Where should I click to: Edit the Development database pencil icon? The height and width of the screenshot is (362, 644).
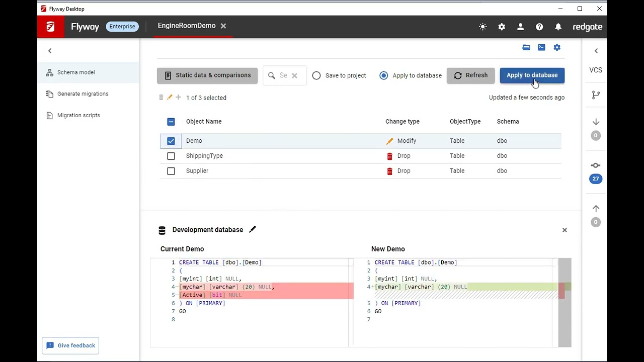(x=253, y=230)
